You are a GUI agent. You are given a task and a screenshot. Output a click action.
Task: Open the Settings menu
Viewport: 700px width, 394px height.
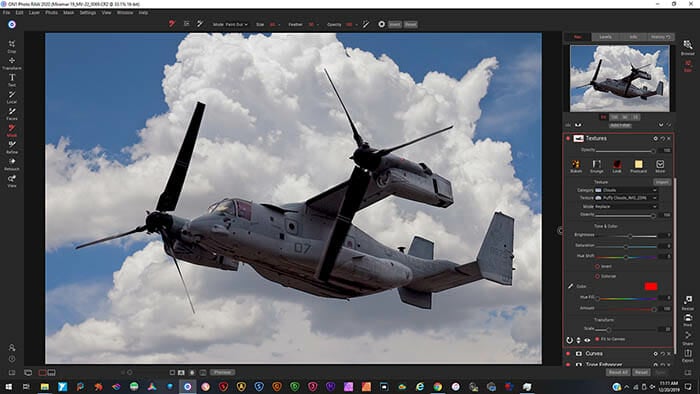[x=88, y=12]
